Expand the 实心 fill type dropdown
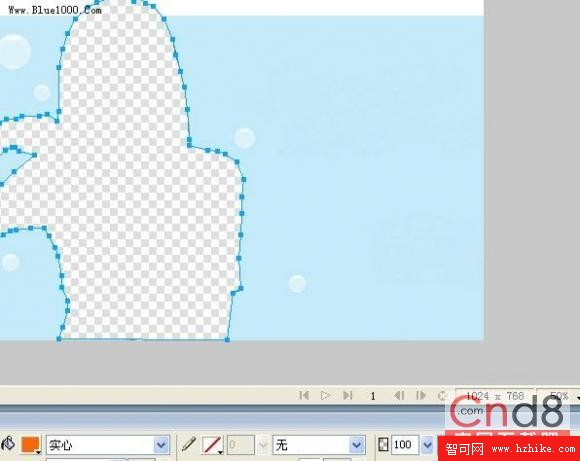580x461 pixels. (161, 445)
